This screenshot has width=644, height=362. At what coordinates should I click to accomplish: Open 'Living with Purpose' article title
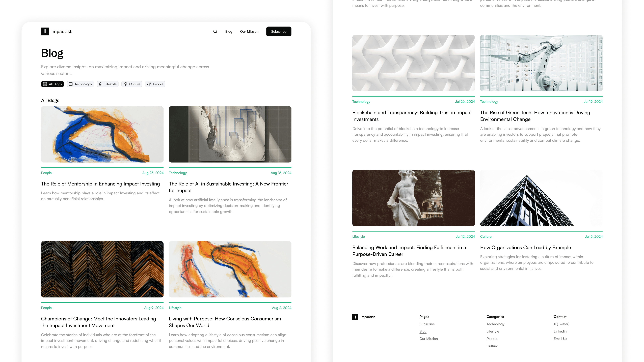225,322
